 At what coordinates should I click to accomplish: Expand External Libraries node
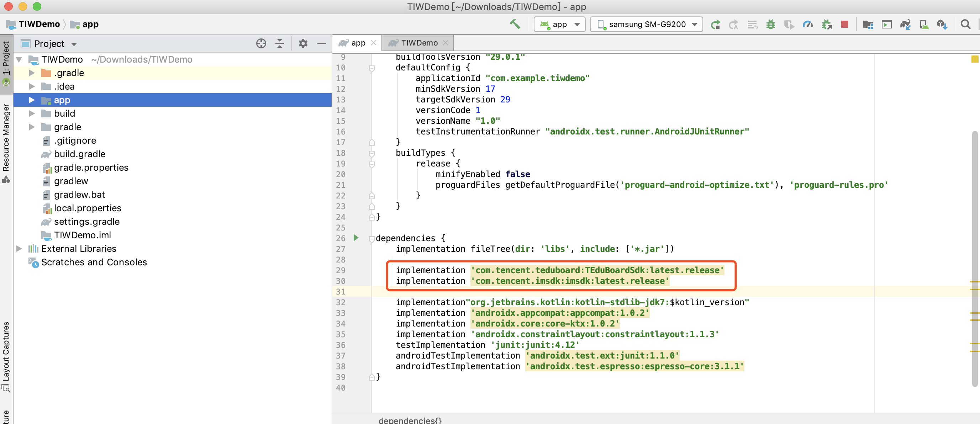tap(19, 249)
